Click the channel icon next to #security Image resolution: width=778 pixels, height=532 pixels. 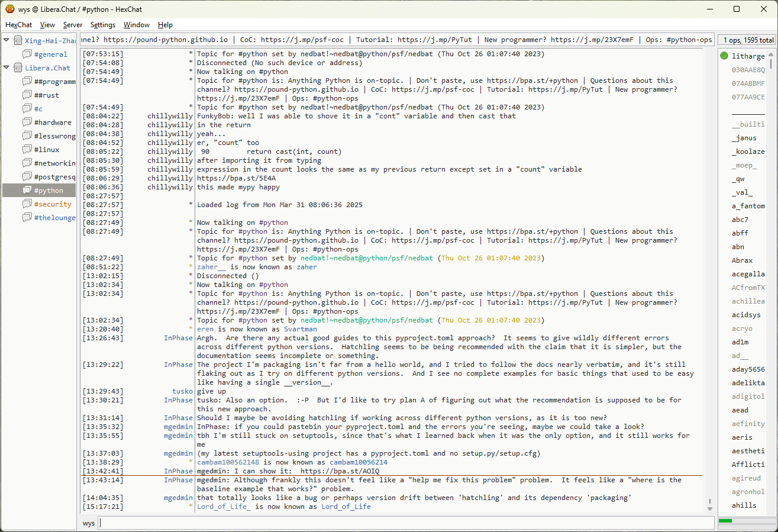[x=27, y=204]
